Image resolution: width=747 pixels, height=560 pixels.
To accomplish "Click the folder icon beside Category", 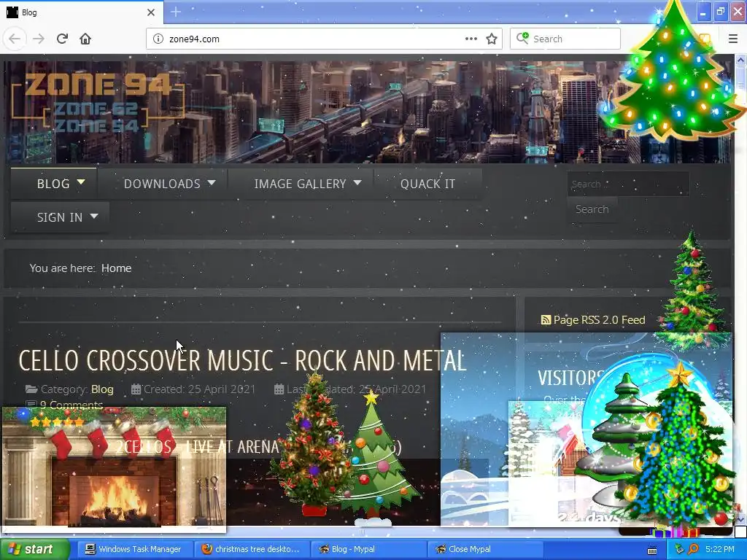I will [x=31, y=389].
